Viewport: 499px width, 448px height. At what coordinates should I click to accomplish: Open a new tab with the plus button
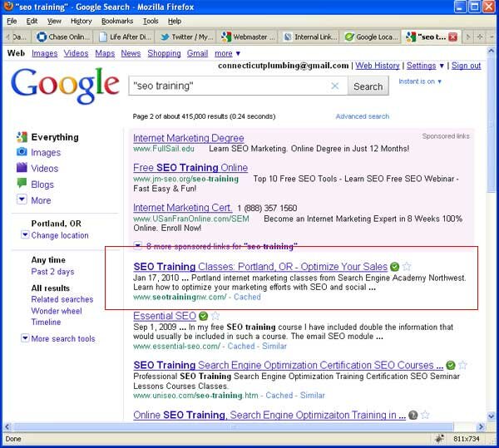[x=480, y=37]
